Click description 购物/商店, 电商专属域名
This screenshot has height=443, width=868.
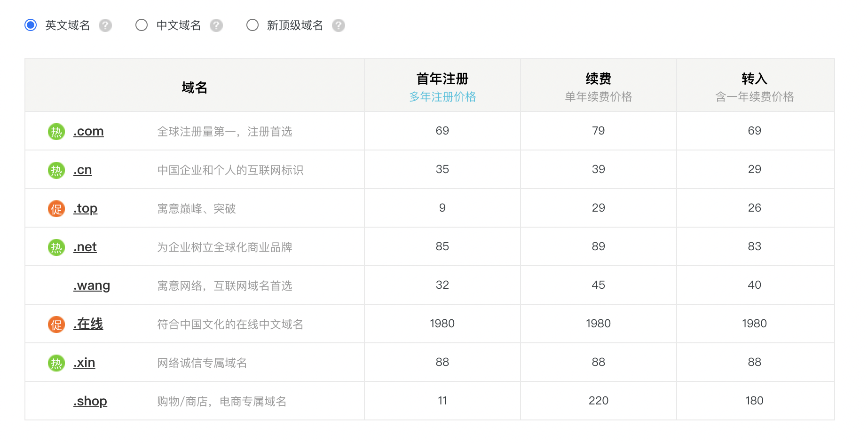(222, 402)
